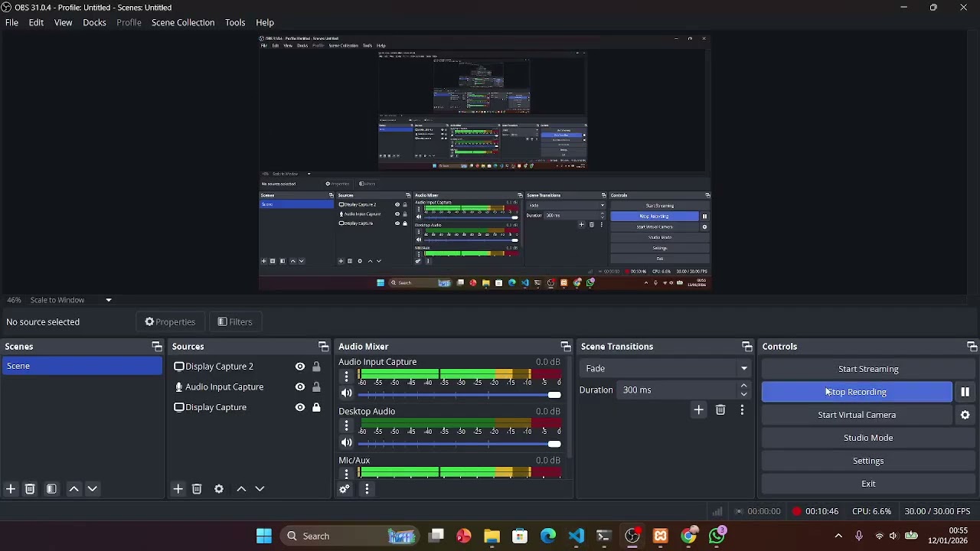The image size is (980, 551).
Task: Add a configurable transition plus icon
Action: point(698,410)
